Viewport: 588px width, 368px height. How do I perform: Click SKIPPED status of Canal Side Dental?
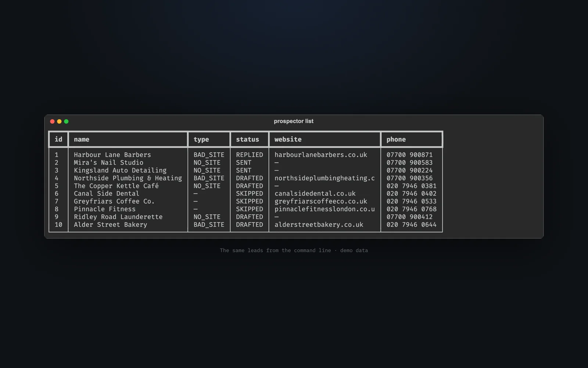coord(250,194)
